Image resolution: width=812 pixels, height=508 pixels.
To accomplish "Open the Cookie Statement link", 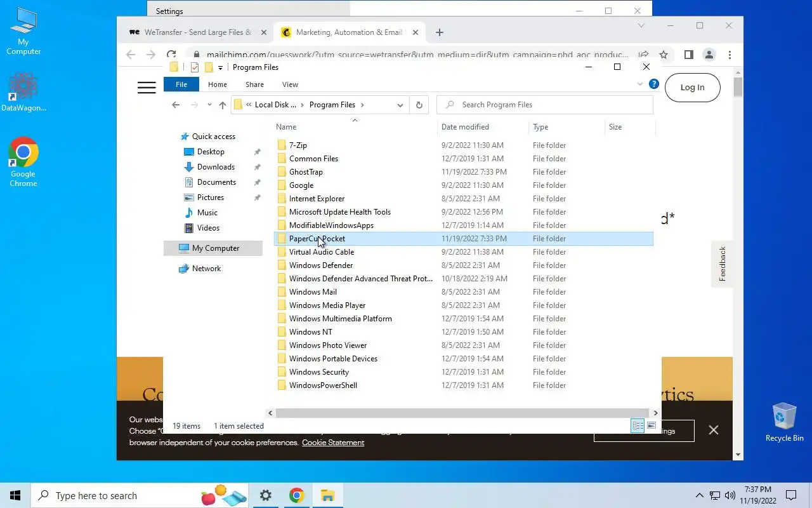I will tap(333, 443).
